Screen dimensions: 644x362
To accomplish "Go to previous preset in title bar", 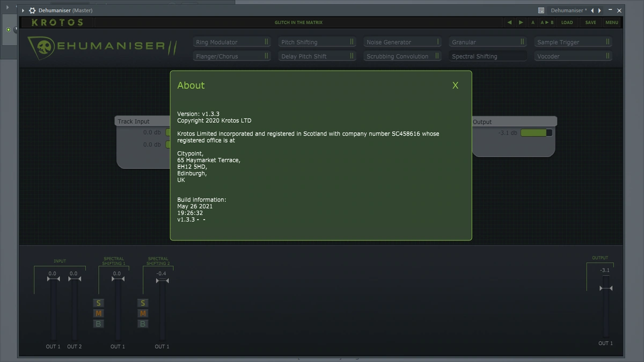I will coord(592,10).
